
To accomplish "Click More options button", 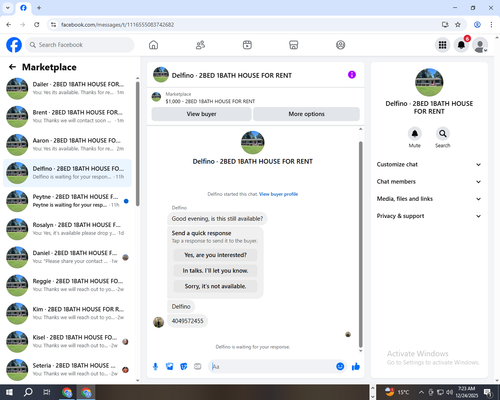I will (306, 114).
